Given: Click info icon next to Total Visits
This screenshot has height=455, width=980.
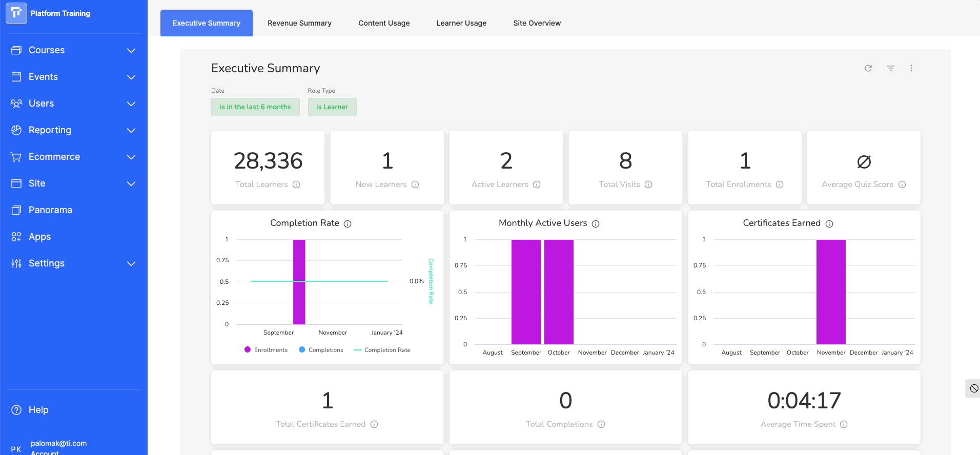Looking at the screenshot, I should (x=648, y=184).
